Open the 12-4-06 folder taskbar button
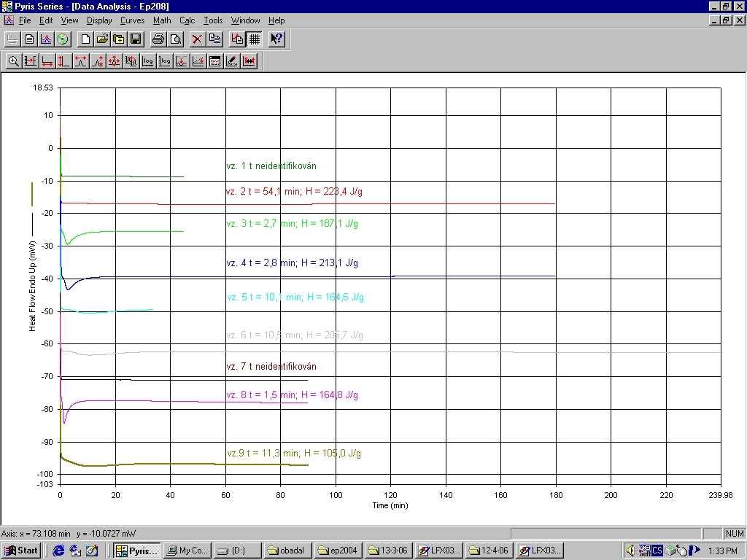Viewport: 747px width, 560px height. (x=489, y=551)
